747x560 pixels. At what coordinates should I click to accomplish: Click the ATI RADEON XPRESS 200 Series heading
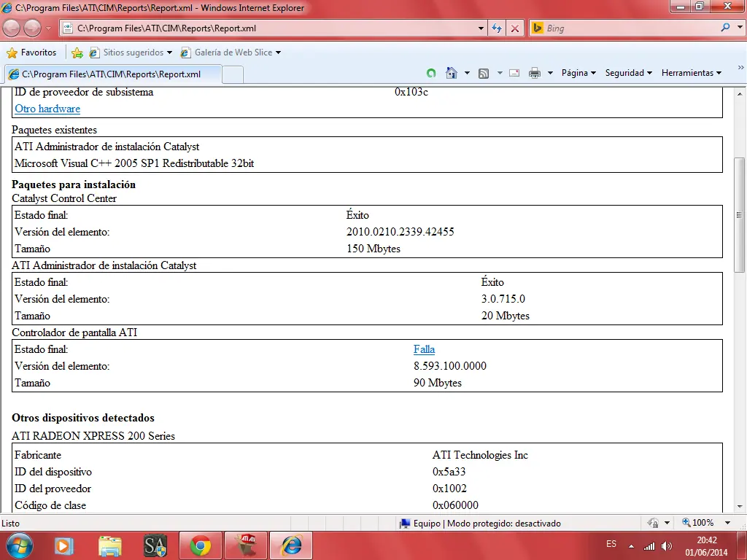(93, 436)
